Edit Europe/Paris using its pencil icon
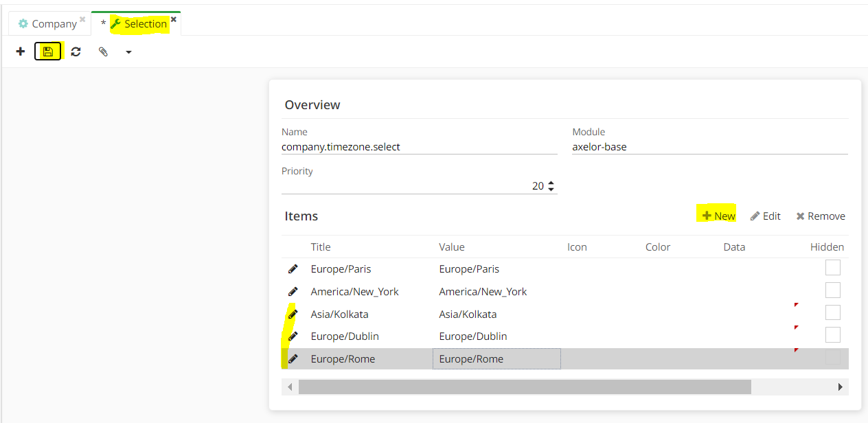The image size is (868, 423). pyautogui.click(x=293, y=268)
